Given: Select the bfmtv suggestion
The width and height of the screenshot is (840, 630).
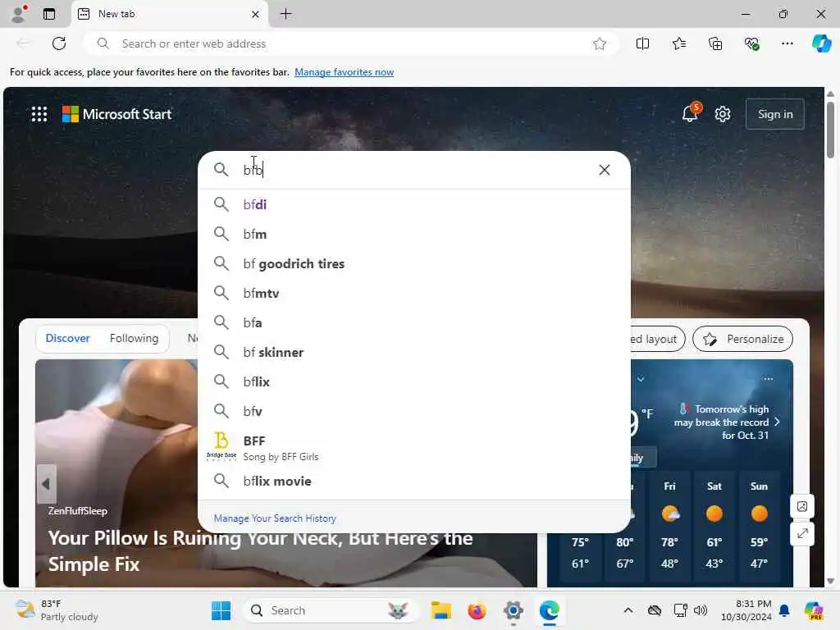Looking at the screenshot, I should click(x=413, y=293).
